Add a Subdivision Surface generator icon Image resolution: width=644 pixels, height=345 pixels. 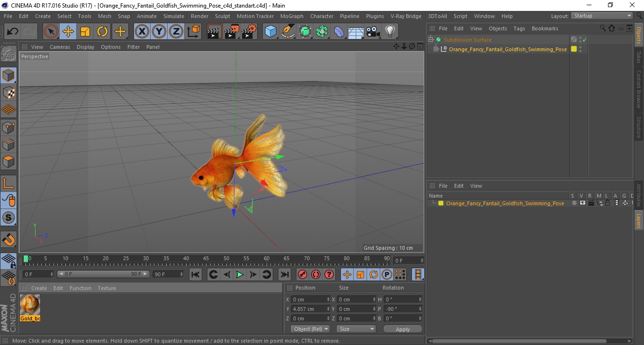(x=305, y=32)
